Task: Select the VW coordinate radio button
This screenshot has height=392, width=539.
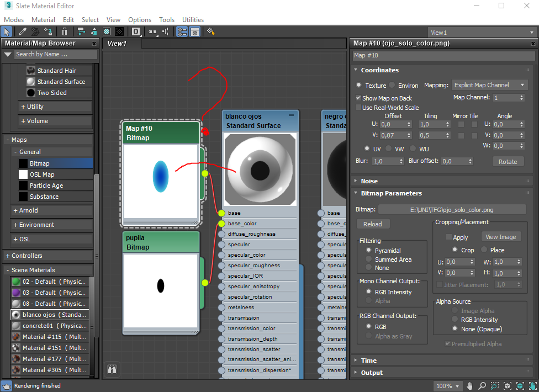Action: 388,149
